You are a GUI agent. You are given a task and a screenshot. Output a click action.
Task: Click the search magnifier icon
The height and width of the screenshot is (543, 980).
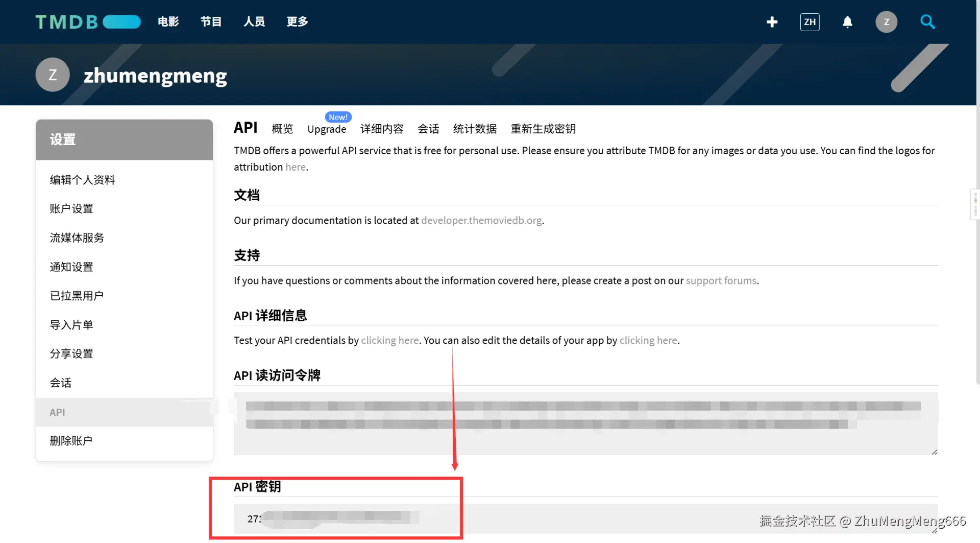[x=927, y=22]
